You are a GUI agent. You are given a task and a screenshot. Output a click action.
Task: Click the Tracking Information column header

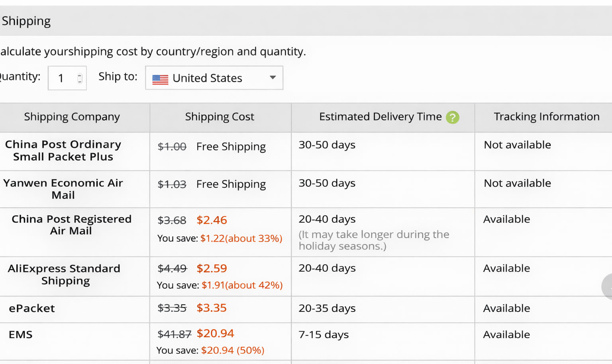pyautogui.click(x=546, y=117)
